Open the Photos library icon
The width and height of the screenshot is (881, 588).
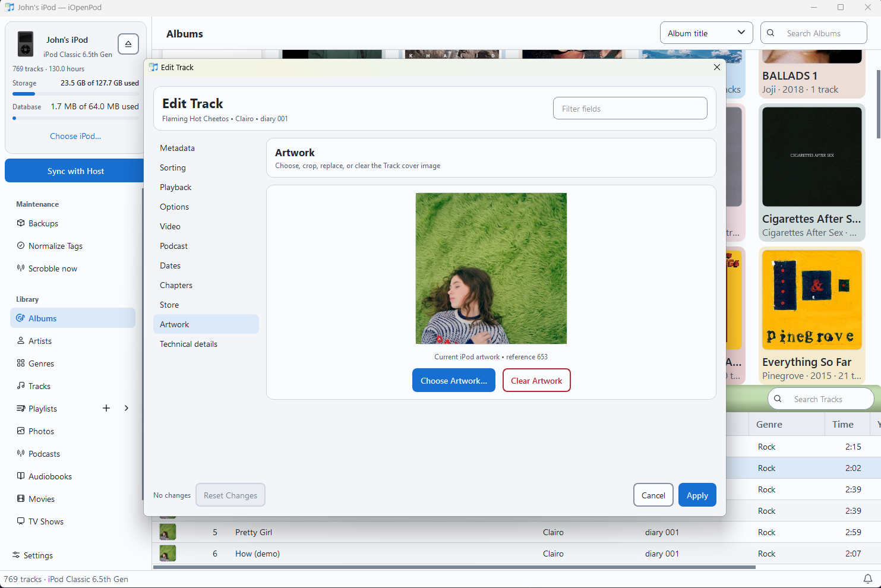point(21,431)
